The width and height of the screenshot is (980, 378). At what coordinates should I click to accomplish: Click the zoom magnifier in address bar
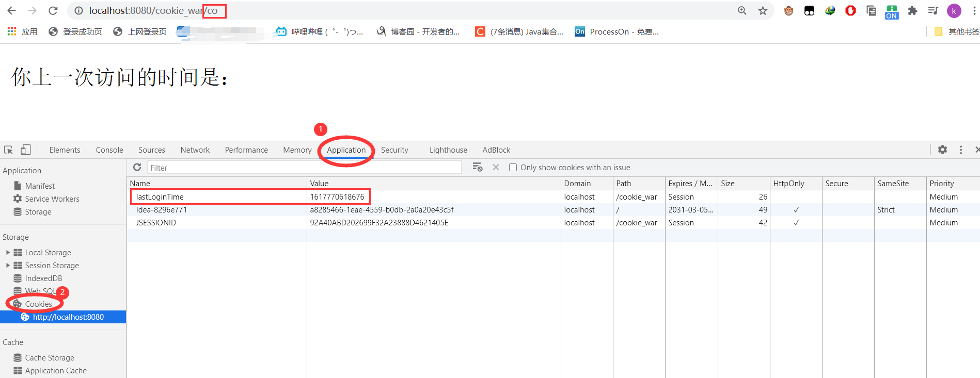tap(742, 11)
